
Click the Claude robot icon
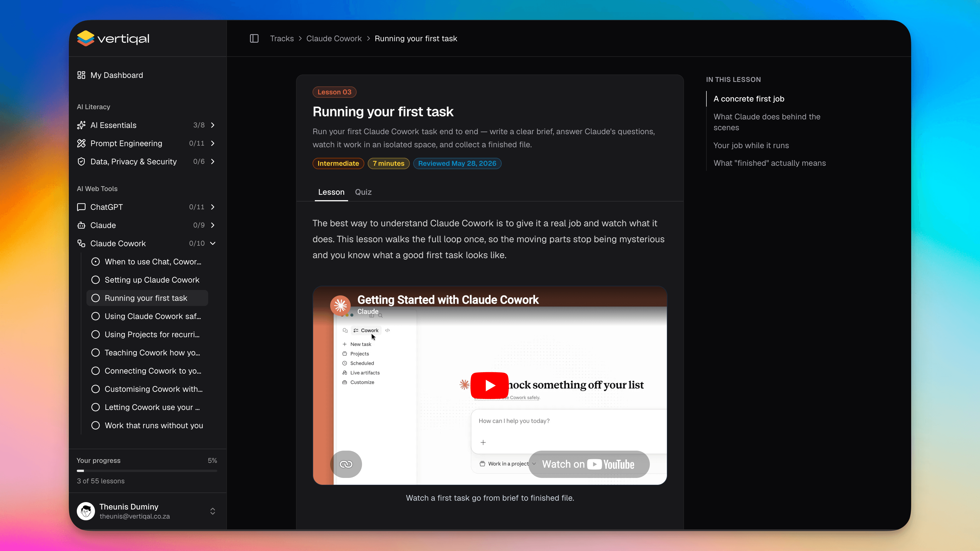(x=81, y=225)
